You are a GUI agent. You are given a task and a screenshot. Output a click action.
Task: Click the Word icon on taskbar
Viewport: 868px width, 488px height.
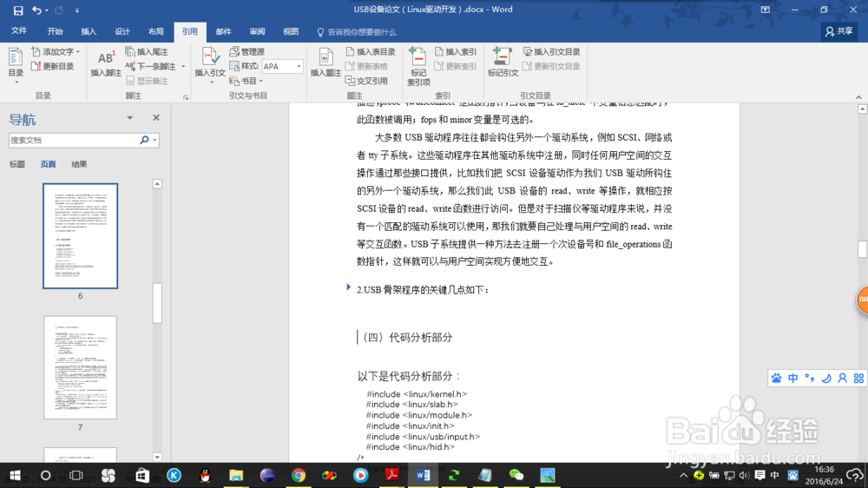coord(423,475)
